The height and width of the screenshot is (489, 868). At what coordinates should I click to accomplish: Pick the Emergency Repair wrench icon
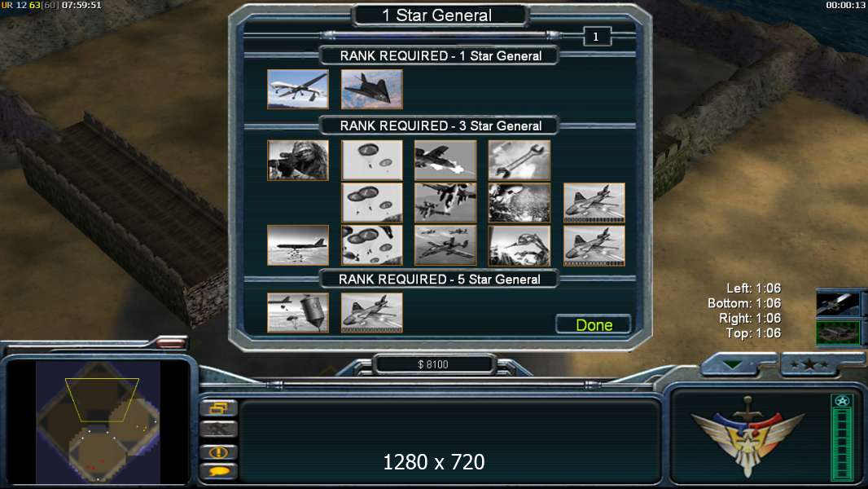tap(519, 160)
